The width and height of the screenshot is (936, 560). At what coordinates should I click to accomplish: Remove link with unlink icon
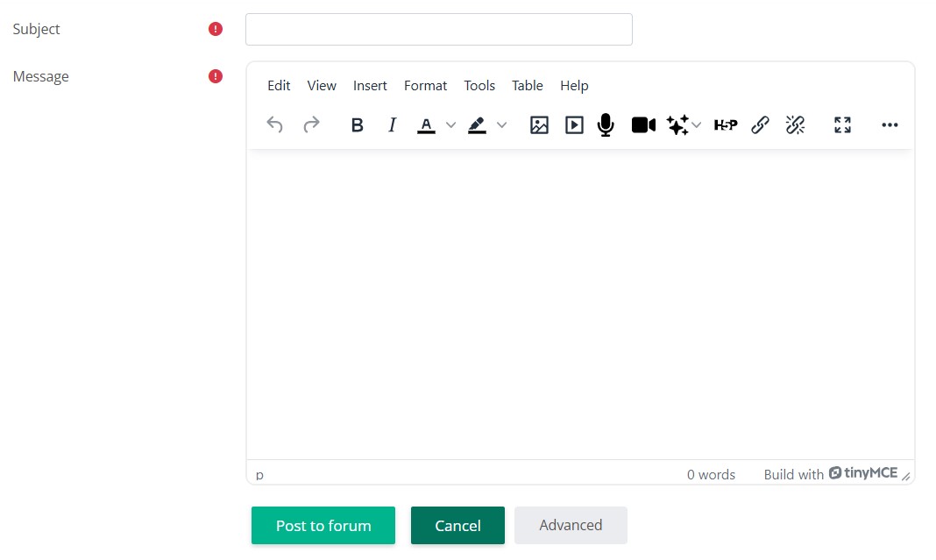coord(796,125)
